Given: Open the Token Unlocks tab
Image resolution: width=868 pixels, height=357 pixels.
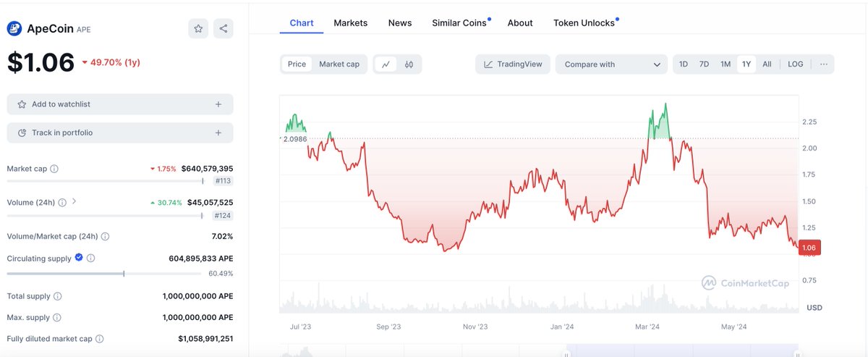Looking at the screenshot, I should click(586, 23).
